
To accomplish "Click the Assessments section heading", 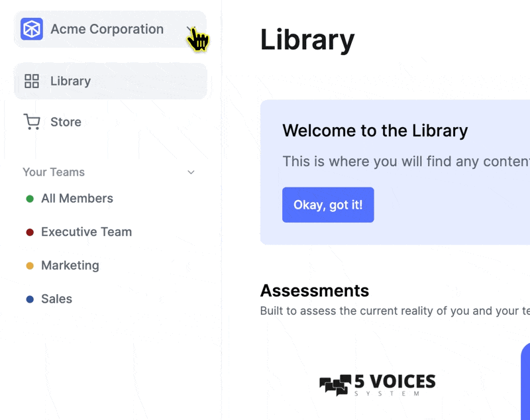I will (x=314, y=291).
